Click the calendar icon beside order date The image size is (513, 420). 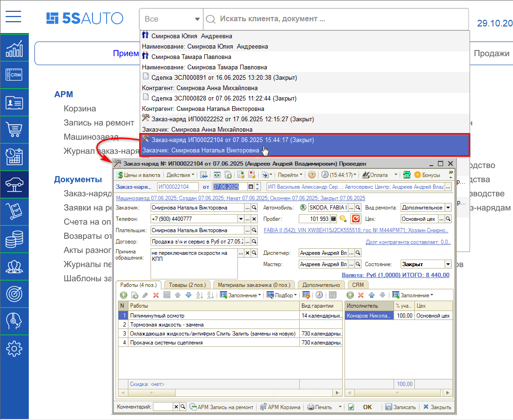point(251,187)
